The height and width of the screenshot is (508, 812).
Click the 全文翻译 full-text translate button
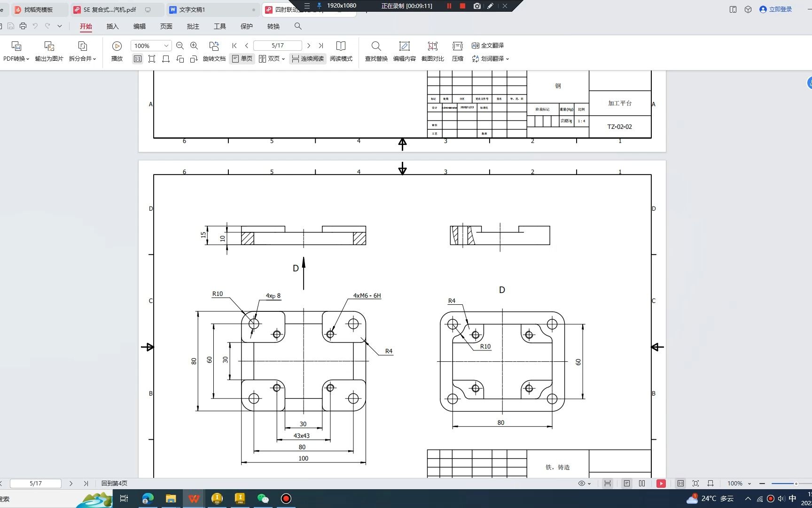click(x=488, y=46)
